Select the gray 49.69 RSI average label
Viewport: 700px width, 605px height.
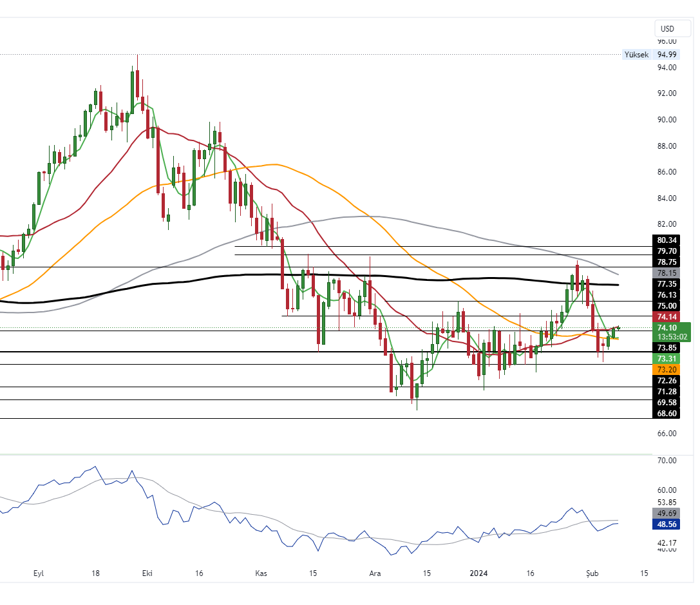(x=667, y=514)
